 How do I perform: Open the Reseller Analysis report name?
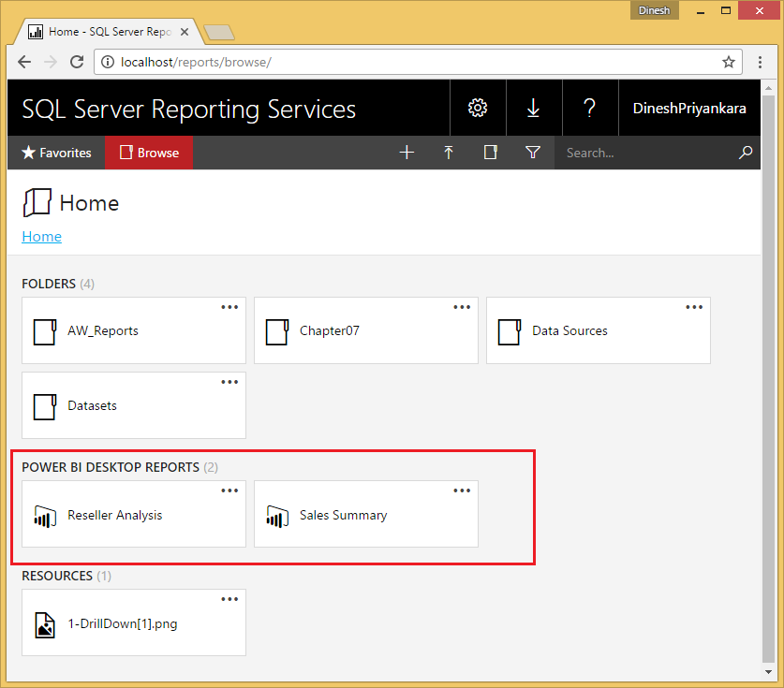(115, 515)
